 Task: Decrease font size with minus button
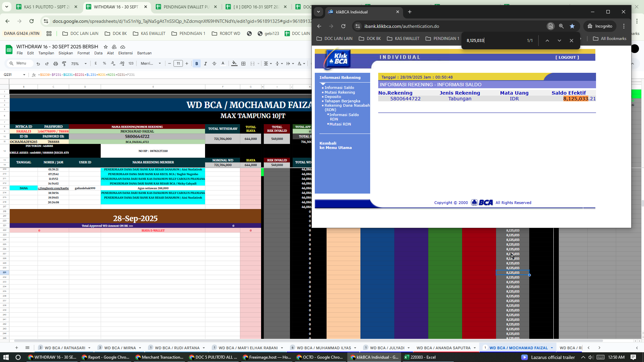pos(169,63)
